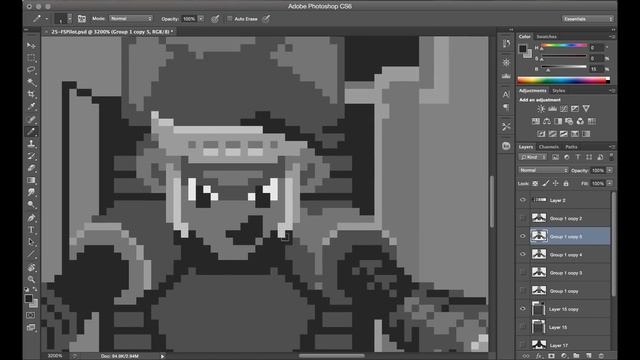Open the Paragraph panel icon
Image resolution: width=640 pixels, height=360 pixels.
pyautogui.click(x=506, y=107)
